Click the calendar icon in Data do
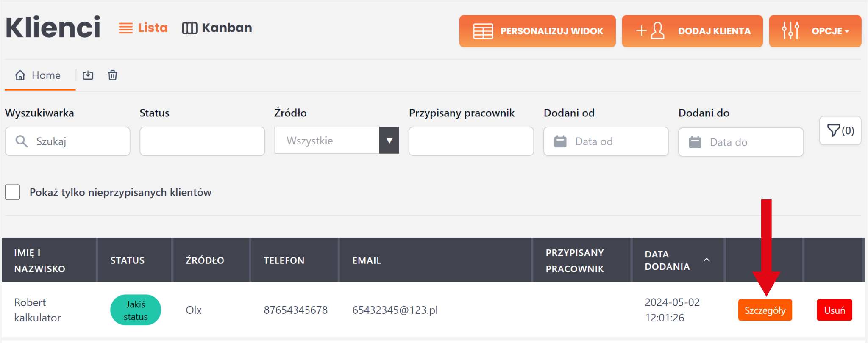 695,142
